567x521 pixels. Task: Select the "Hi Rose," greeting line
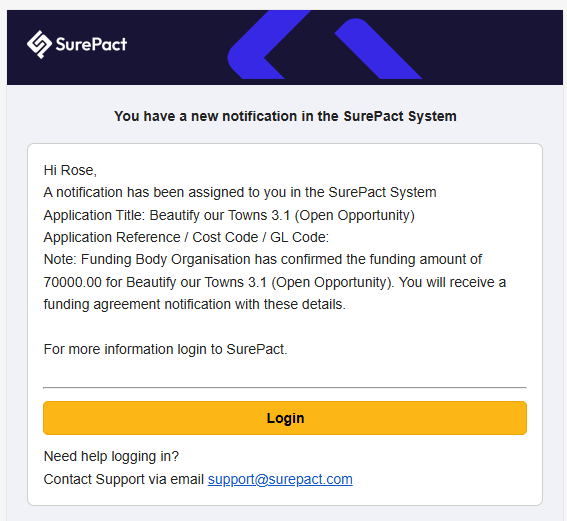point(70,170)
